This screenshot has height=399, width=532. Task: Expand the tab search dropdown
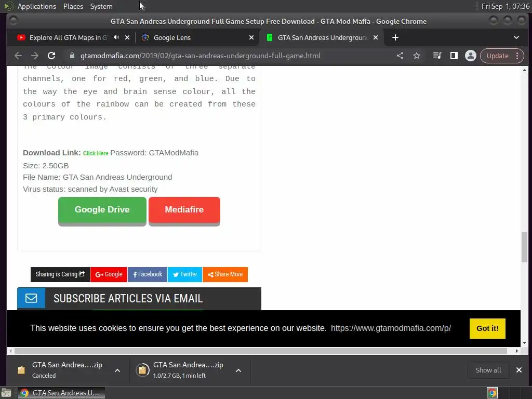click(516, 37)
